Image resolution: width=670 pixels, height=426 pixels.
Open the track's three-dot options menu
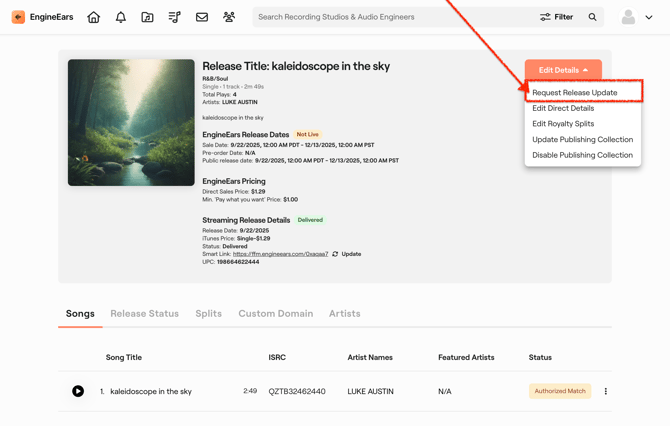[605, 391]
